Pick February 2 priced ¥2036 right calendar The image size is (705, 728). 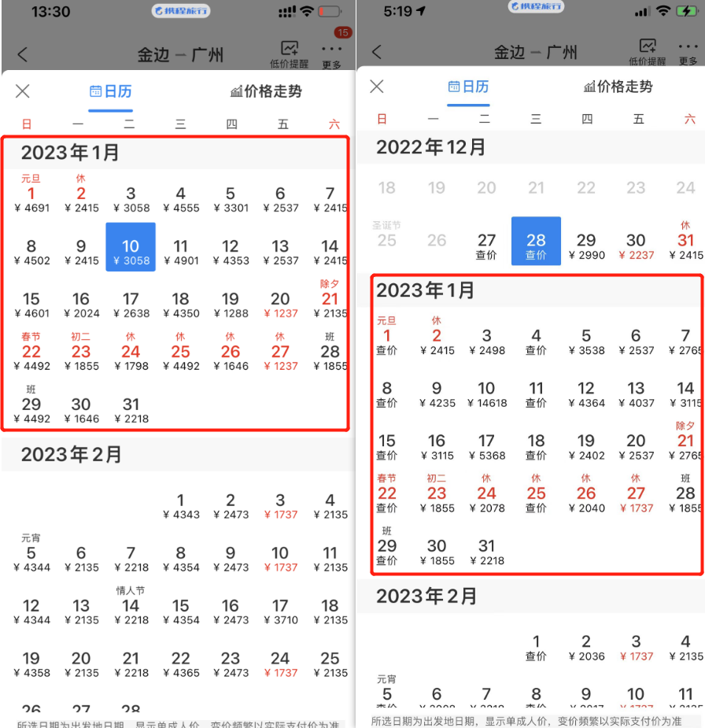coord(586,649)
